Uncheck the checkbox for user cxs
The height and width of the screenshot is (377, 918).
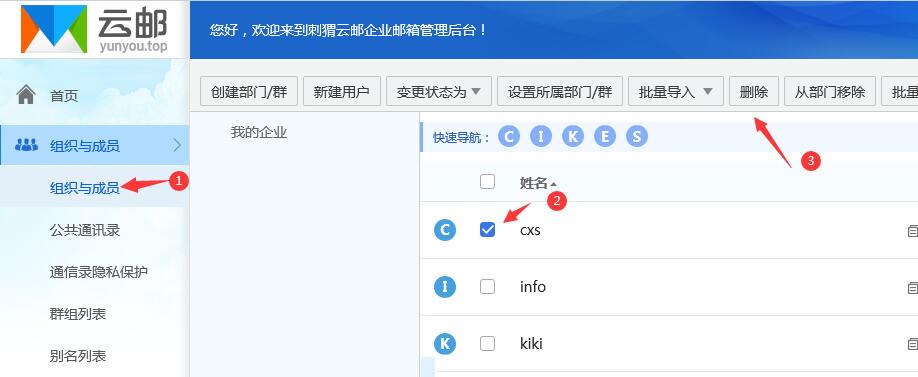coord(487,229)
